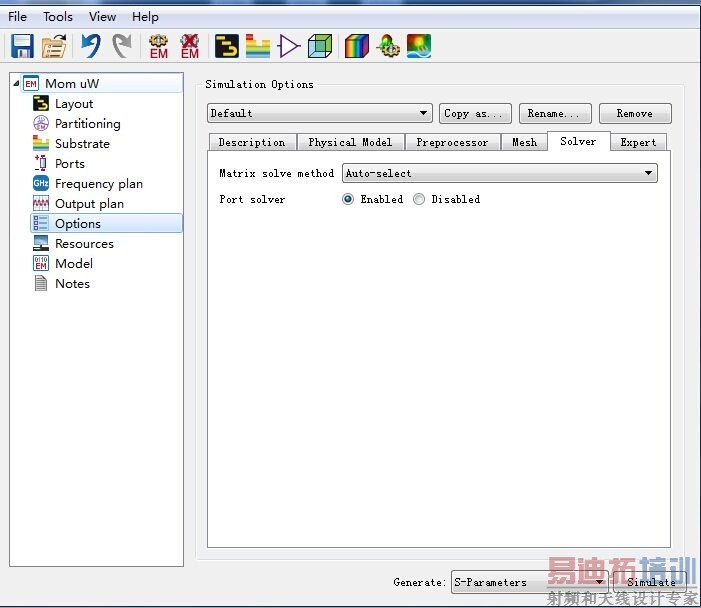Open the Default options set dropdown
This screenshot has width=701, height=608.
tap(320, 113)
